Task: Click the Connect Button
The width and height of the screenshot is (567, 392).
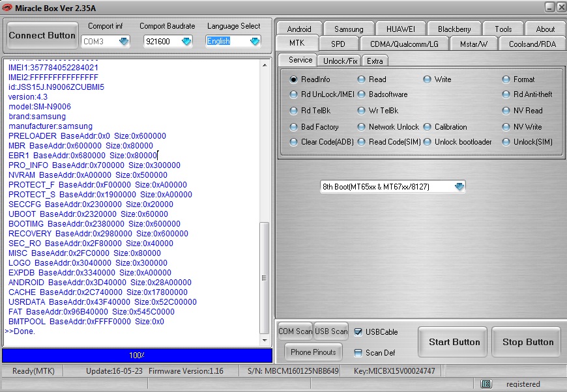Action: (42, 35)
